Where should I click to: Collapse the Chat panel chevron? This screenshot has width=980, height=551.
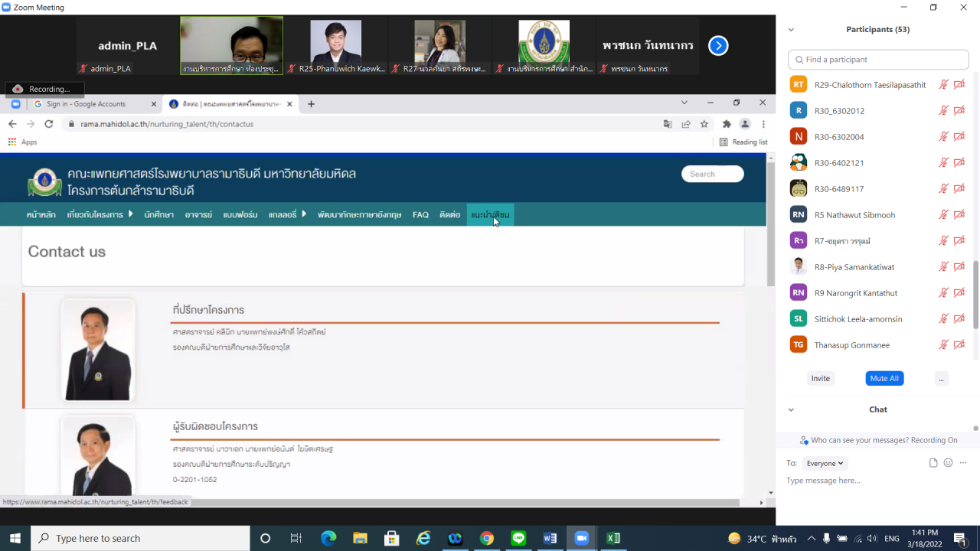pyautogui.click(x=791, y=409)
